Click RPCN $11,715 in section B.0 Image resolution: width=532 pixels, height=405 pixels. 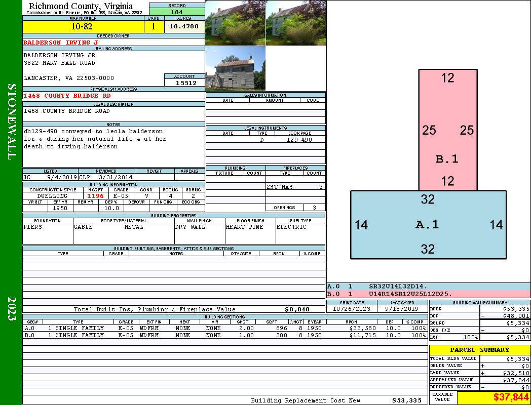pos(362,335)
